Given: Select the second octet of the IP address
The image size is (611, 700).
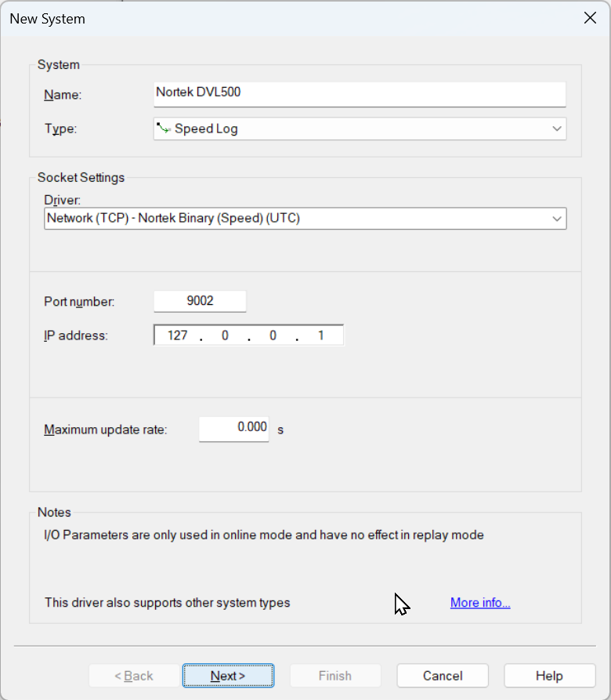Looking at the screenshot, I should (225, 335).
